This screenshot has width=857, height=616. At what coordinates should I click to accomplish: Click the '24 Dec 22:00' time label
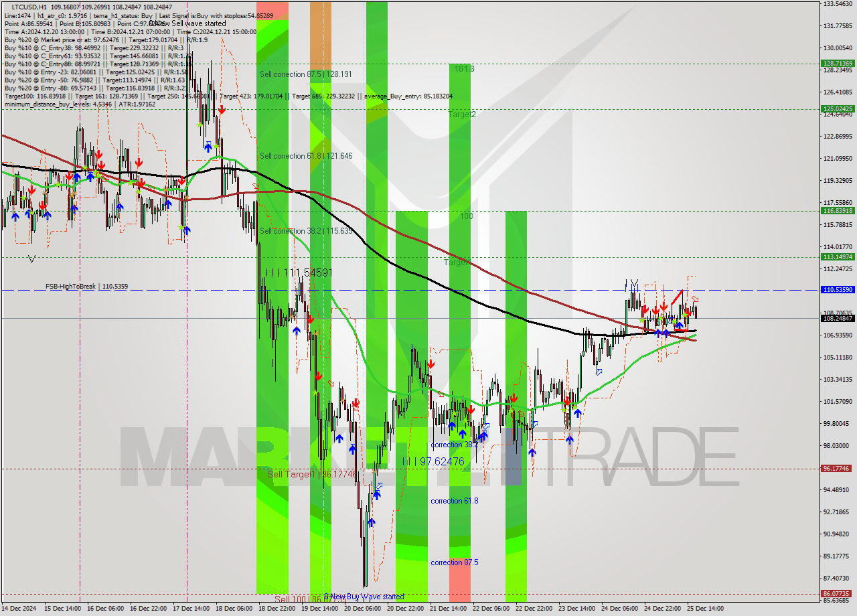pyautogui.click(x=662, y=608)
